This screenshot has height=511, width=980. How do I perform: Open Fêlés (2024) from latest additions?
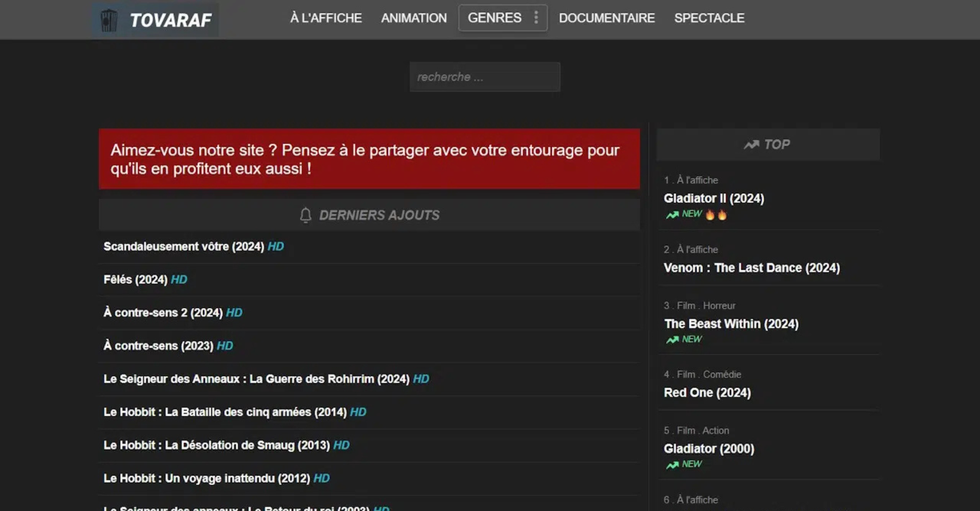(135, 280)
